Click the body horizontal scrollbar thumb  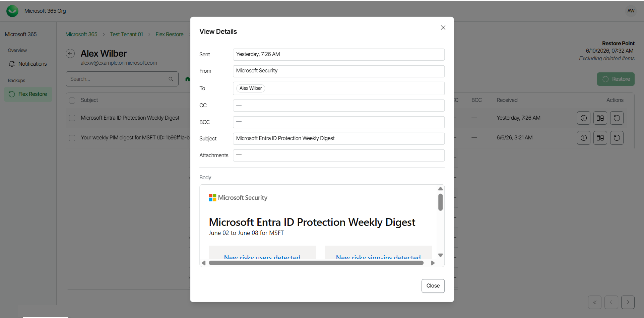316,263
